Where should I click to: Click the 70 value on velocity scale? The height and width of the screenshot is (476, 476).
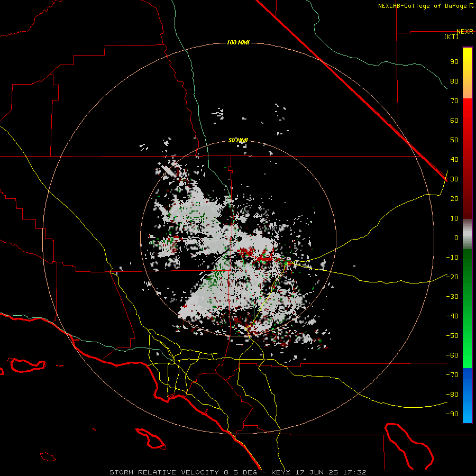click(454, 101)
